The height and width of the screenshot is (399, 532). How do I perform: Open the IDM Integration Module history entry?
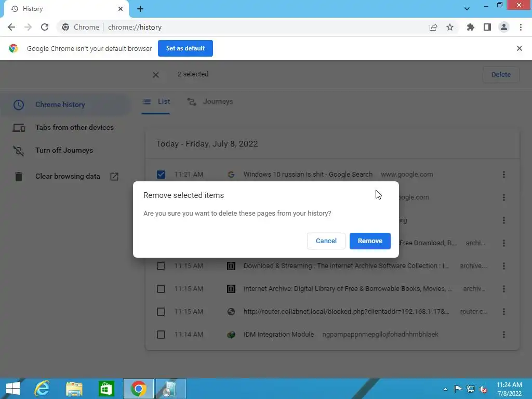click(278, 335)
